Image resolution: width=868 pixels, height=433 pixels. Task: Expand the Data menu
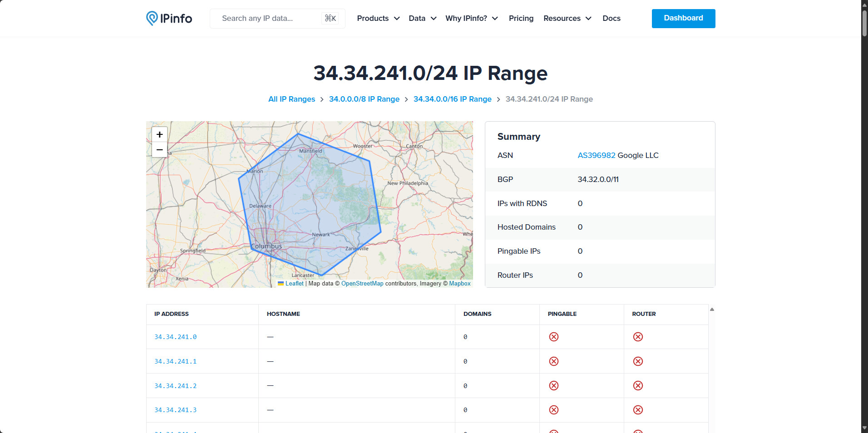422,18
